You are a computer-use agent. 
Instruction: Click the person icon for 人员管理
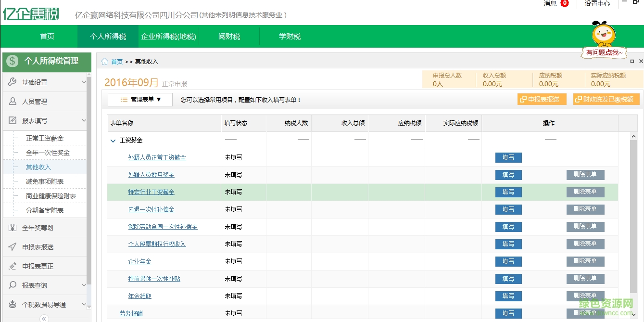click(13, 102)
